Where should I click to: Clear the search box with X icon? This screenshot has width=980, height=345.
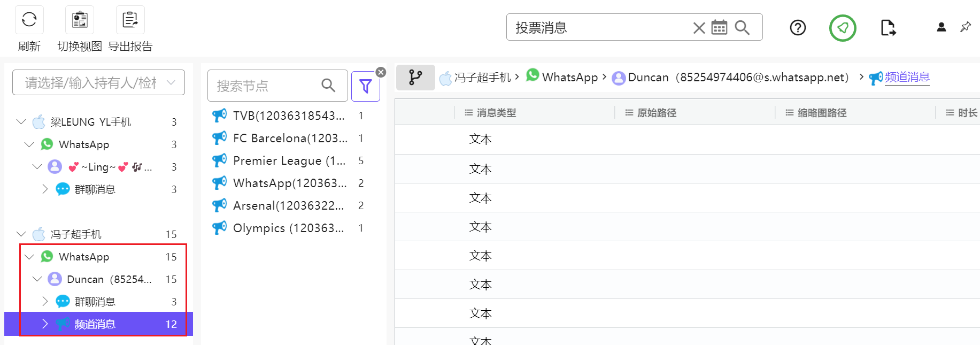pyautogui.click(x=699, y=28)
